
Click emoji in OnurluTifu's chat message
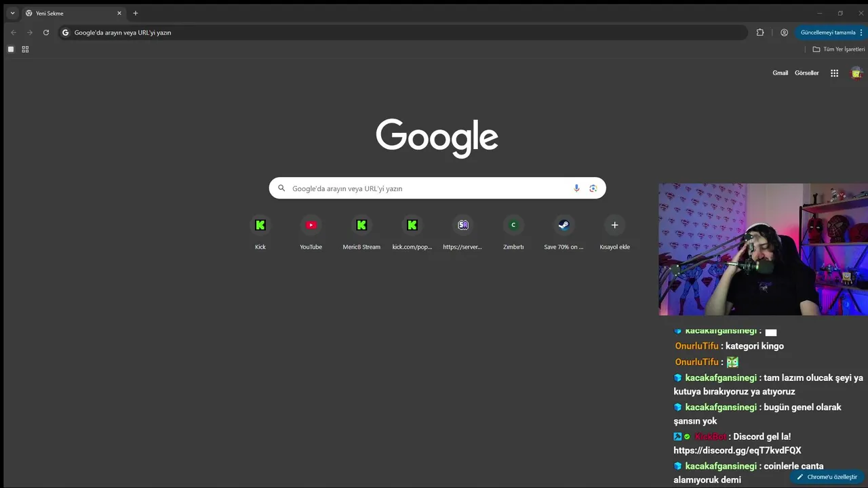click(x=732, y=362)
